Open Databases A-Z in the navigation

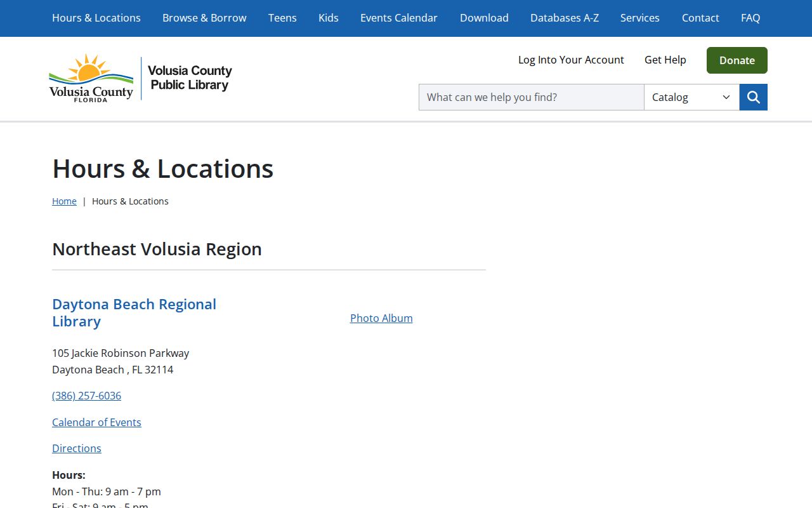click(x=565, y=18)
